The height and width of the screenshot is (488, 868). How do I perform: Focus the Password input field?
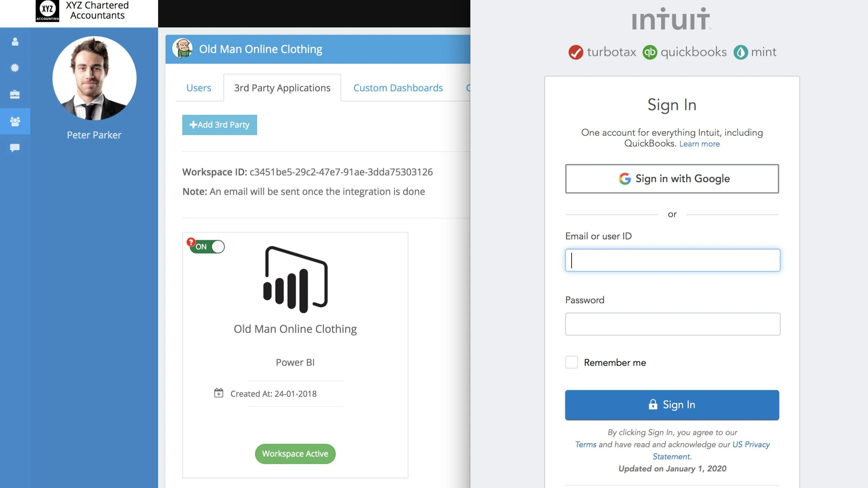pos(672,324)
